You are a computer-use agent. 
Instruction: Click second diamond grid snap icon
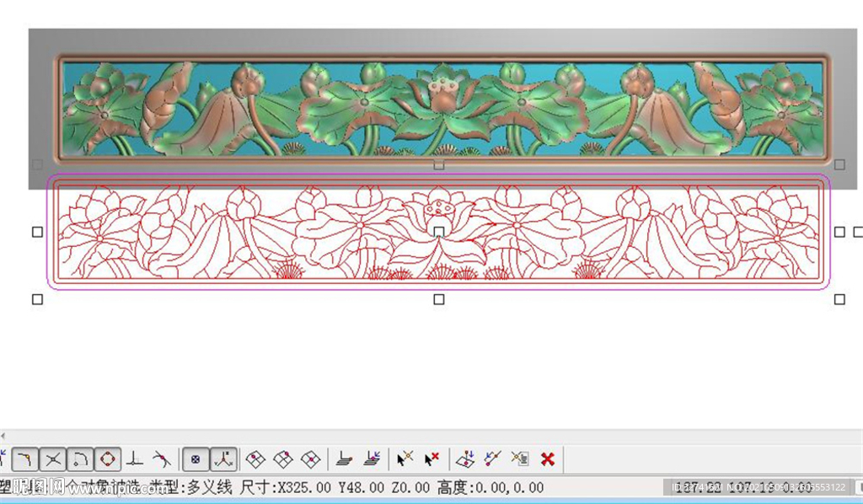point(283,458)
